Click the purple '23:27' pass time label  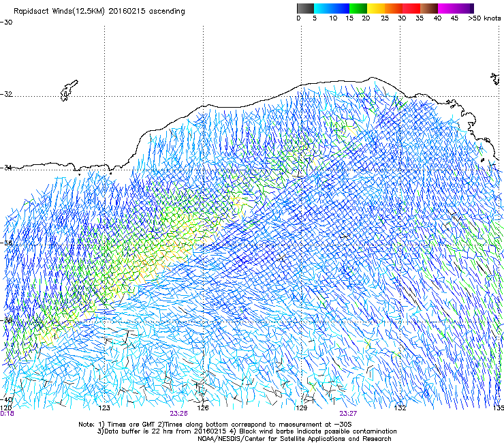pos(348,414)
